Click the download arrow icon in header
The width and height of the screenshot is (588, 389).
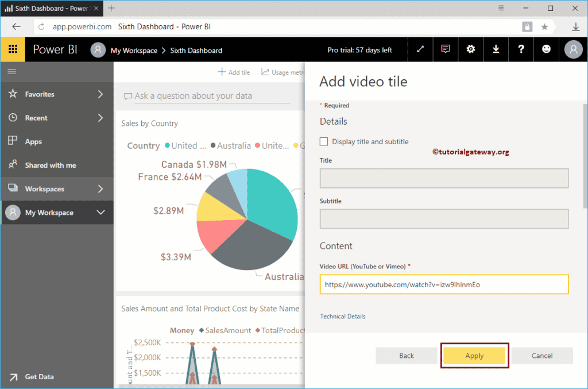tap(496, 49)
